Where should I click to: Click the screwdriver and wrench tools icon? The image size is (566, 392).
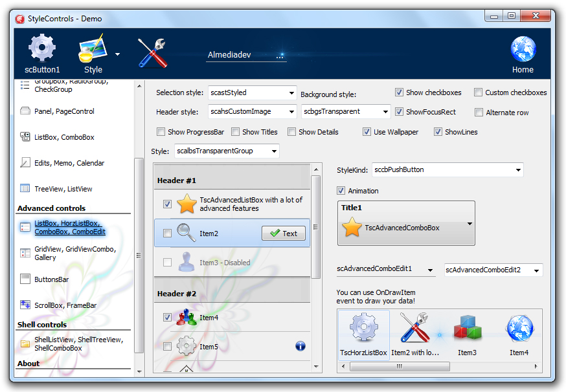point(153,53)
